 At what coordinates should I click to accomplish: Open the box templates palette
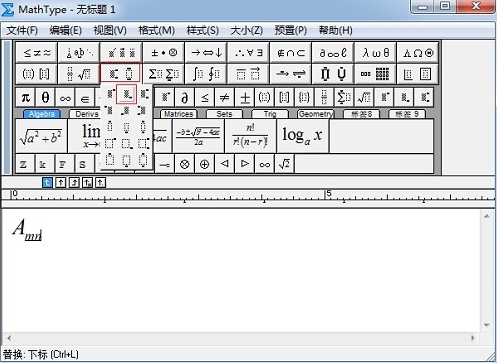[417, 74]
